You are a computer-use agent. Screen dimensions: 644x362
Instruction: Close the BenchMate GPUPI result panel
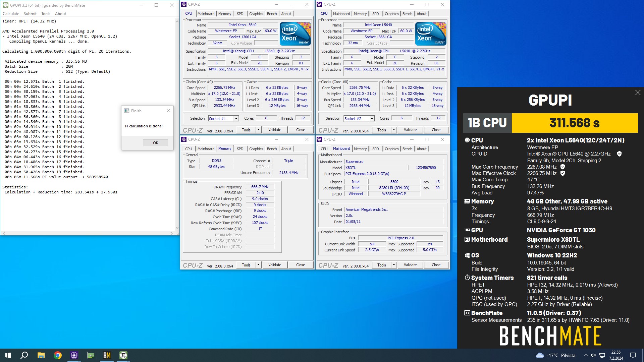pyautogui.click(x=638, y=93)
